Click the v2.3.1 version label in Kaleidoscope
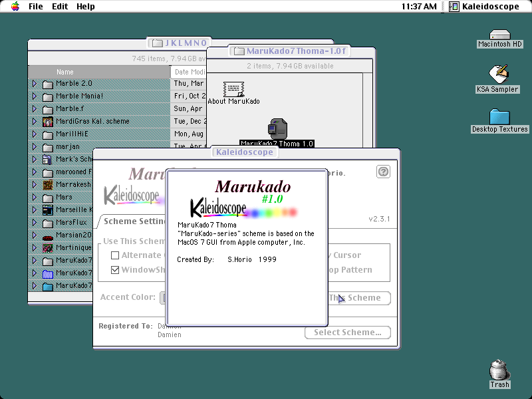 [379, 219]
